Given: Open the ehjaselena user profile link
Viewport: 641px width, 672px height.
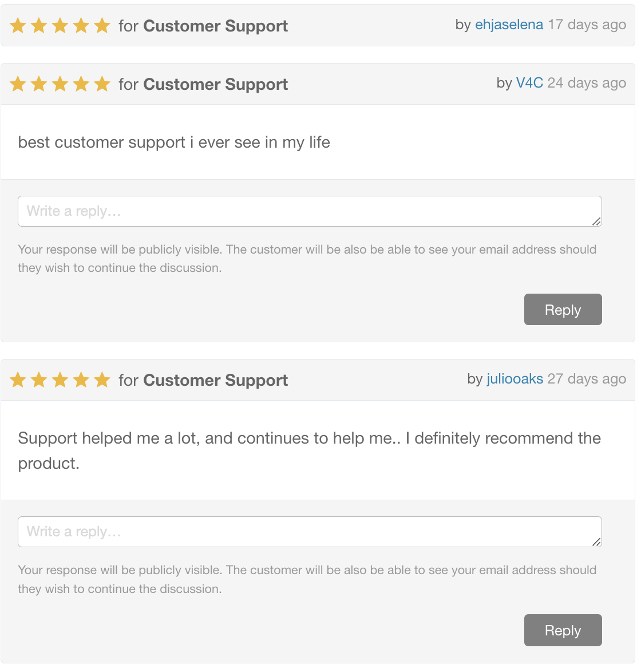Looking at the screenshot, I should click(x=509, y=25).
